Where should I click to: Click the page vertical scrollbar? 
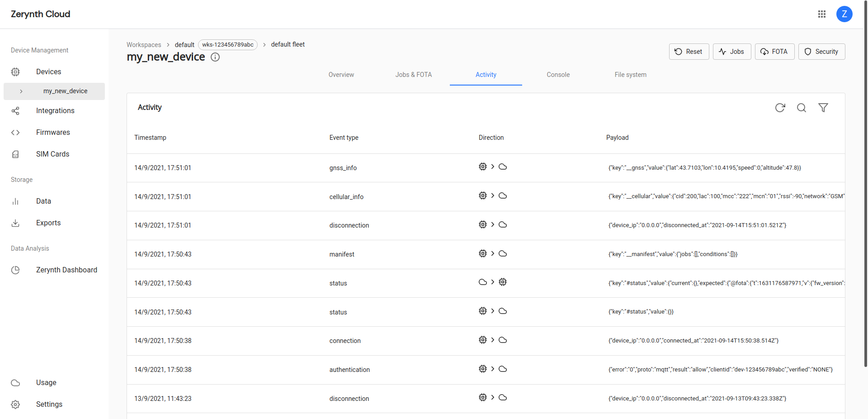[865, 183]
